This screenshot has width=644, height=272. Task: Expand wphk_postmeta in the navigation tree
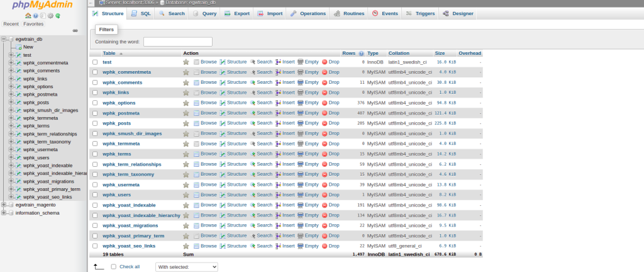pos(11,94)
